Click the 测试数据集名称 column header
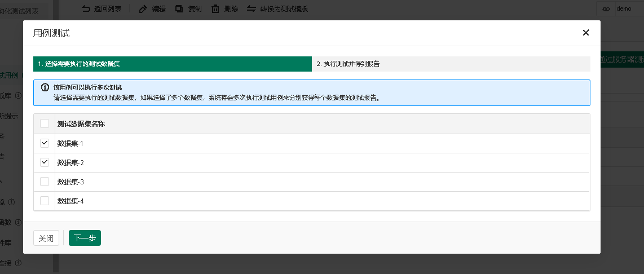This screenshot has width=644, height=274. (81, 123)
